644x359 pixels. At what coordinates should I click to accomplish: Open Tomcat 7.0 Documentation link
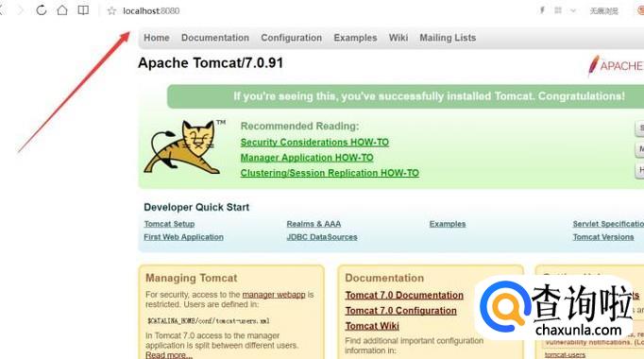click(404, 295)
